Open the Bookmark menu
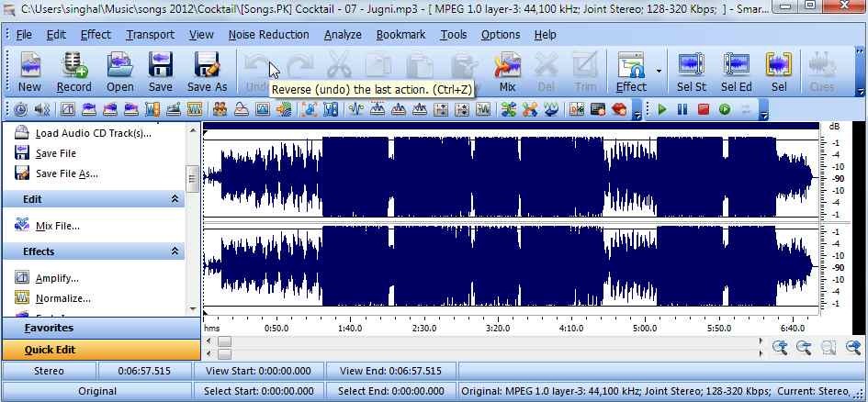The height and width of the screenshot is (402, 868). coord(400,35)
